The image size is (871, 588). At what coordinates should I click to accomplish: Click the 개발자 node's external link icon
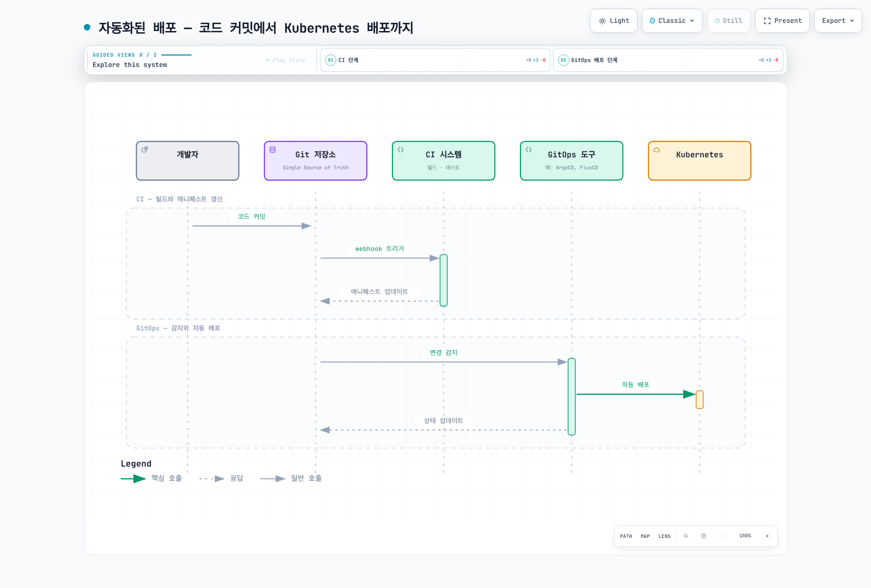pos(145,149)
